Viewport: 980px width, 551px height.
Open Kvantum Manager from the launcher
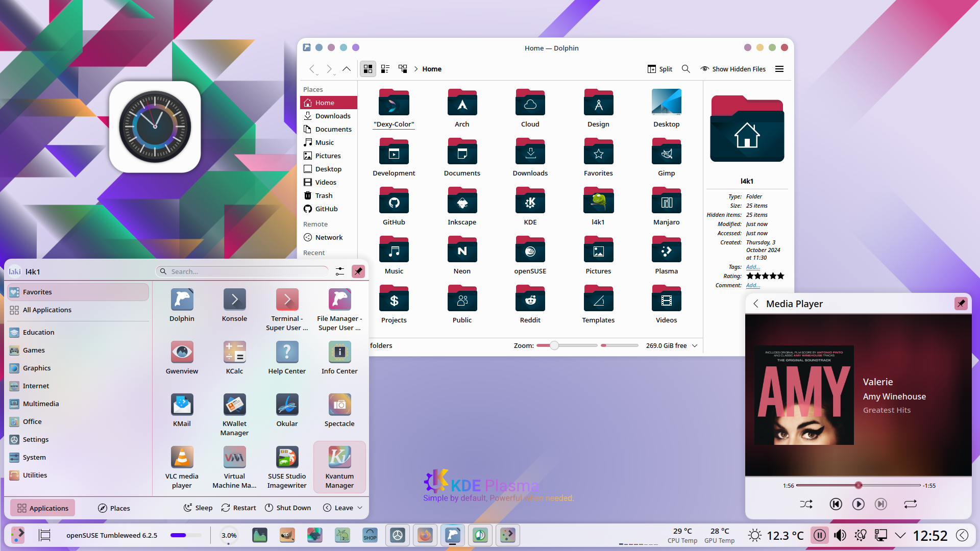tap(339, 467)
